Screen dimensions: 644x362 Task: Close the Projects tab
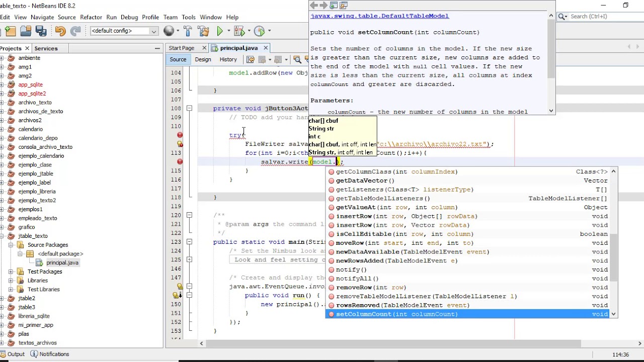[x=26, y=48]
